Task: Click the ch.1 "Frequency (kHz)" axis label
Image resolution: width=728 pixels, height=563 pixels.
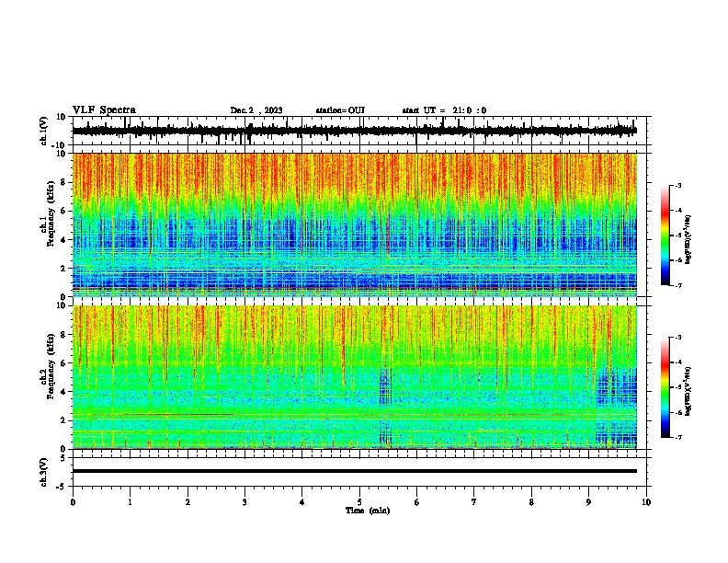Action: pyautogui.click(x=51, y=213)
